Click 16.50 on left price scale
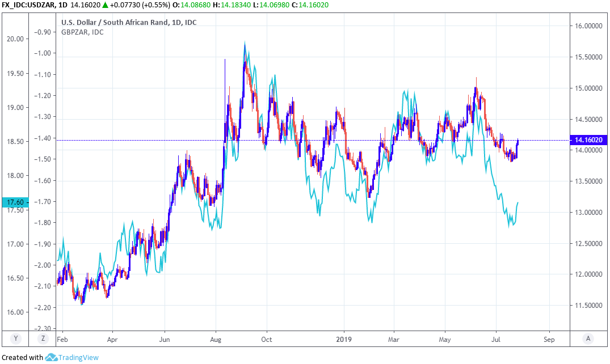Viewport: 610px width, 364px height. coord(15,278)
